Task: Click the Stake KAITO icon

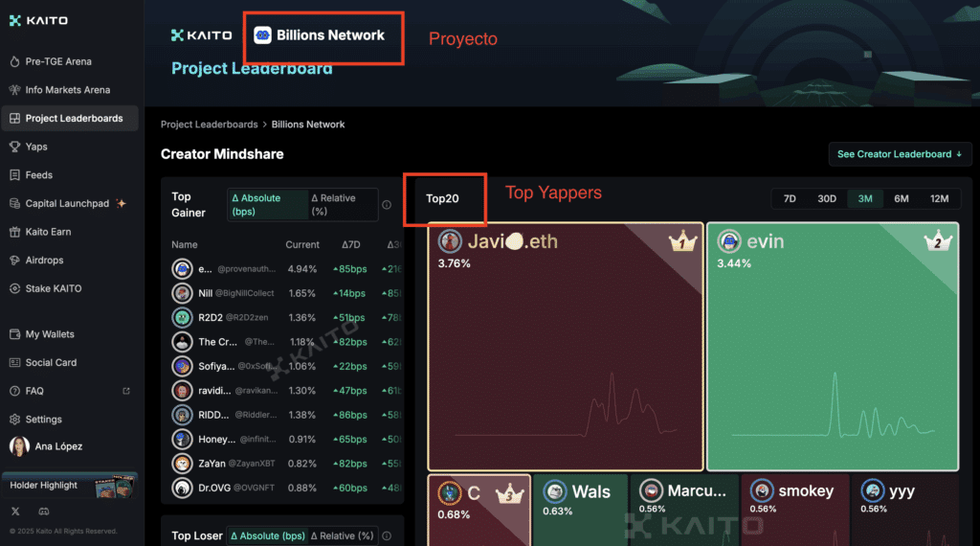Action: point(15,288)
